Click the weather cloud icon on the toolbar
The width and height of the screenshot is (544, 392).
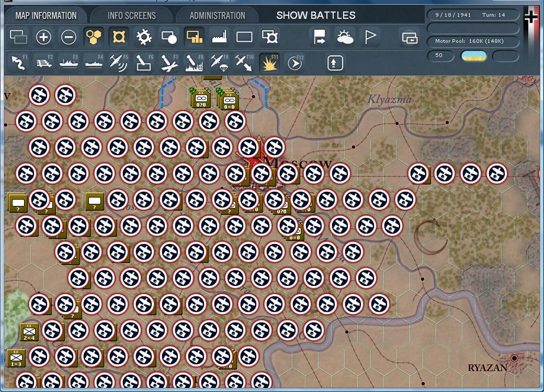click(x=345, y=37)
